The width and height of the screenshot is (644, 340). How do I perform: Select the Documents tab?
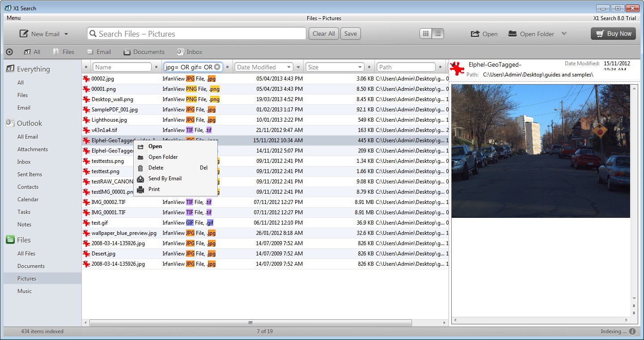(x=144, y=52)
